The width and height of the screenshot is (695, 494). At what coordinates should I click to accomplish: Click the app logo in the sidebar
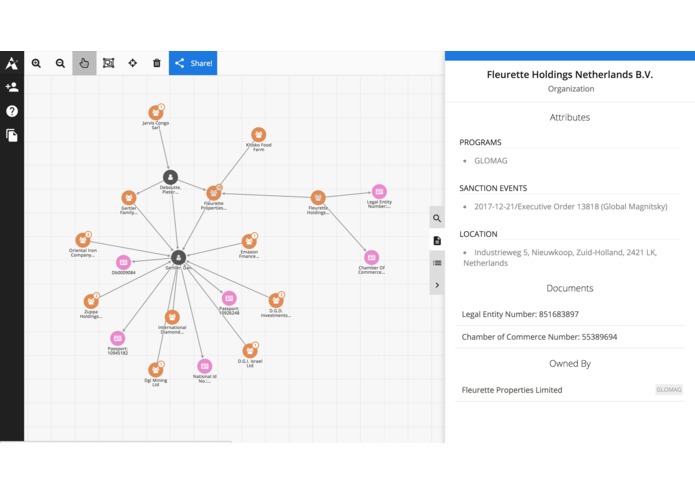(x=12, y=63)
